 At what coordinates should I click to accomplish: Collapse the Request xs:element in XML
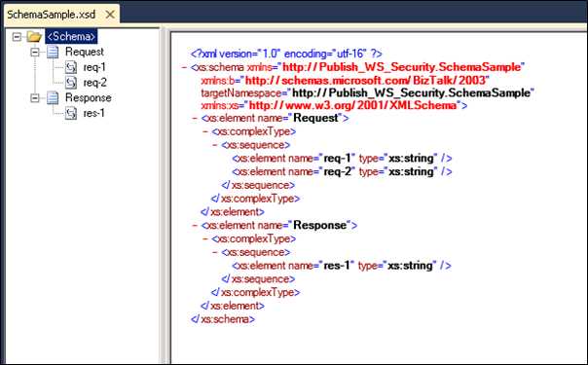195,118
